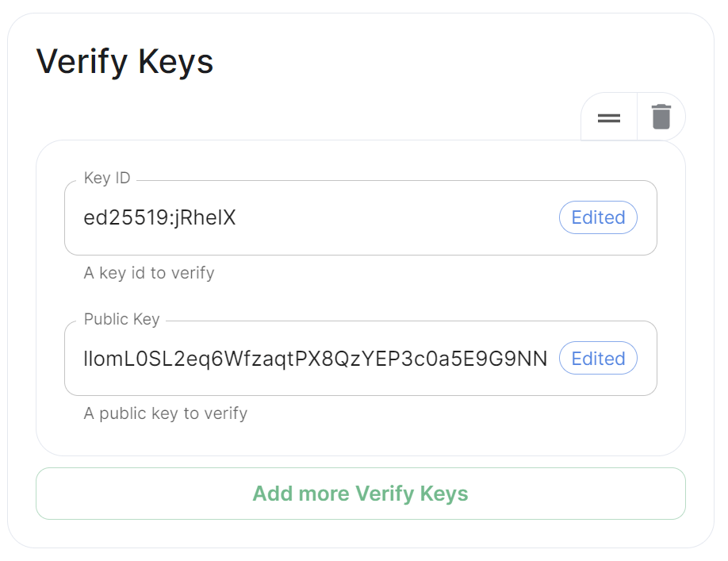
Task: Place cursor in the ed25519:jRheIX value
Action: [159, 217]
